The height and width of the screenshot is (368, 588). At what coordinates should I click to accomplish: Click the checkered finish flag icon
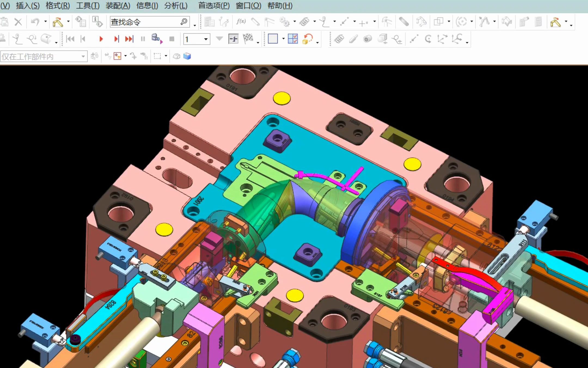tap(248, 39)
